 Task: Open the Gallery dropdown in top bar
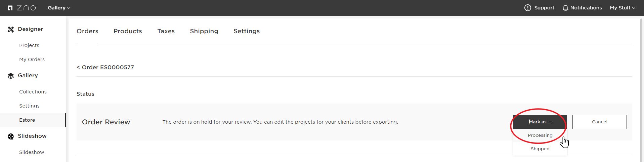coord(59,8)
